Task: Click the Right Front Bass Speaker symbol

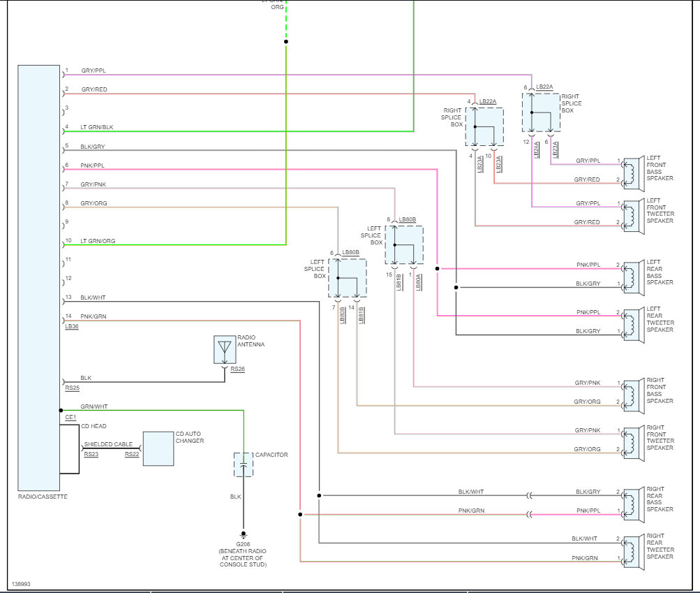Action: [x=634, y=396]
